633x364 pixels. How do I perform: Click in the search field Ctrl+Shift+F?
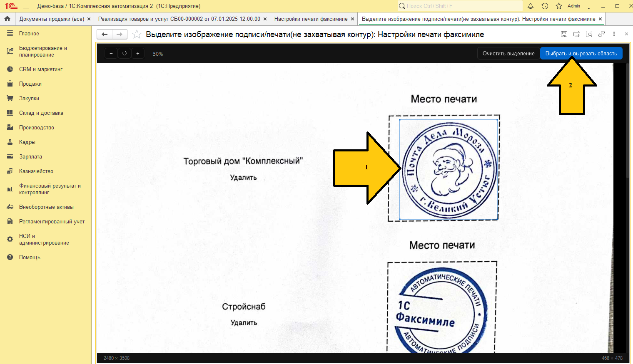[x=460, y=6]
